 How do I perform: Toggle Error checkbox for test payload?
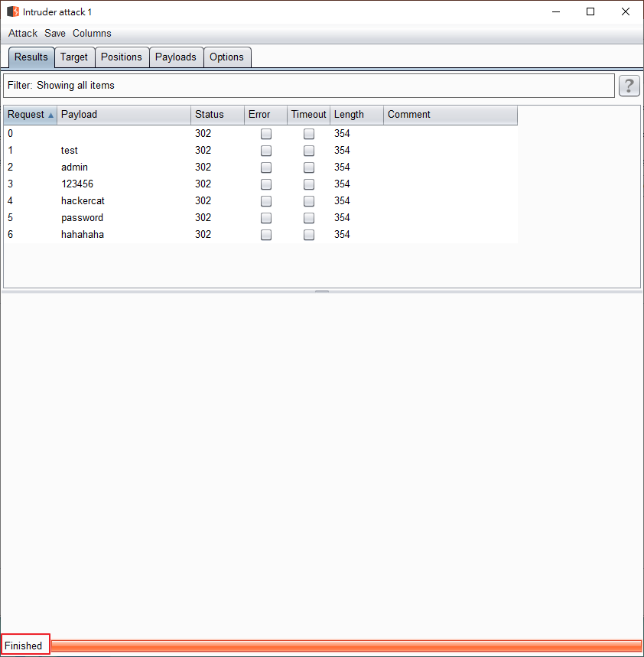[x=266, y=151]
